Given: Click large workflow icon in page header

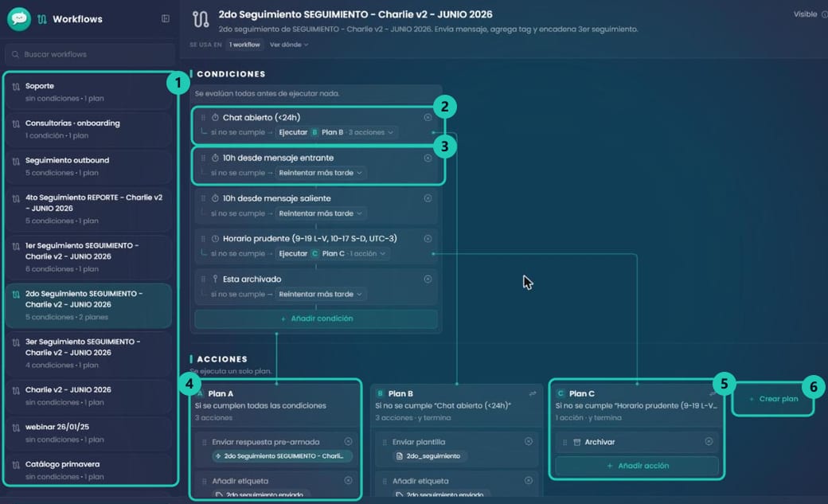Looking at the screenshot, I should (x=201, y=20).
